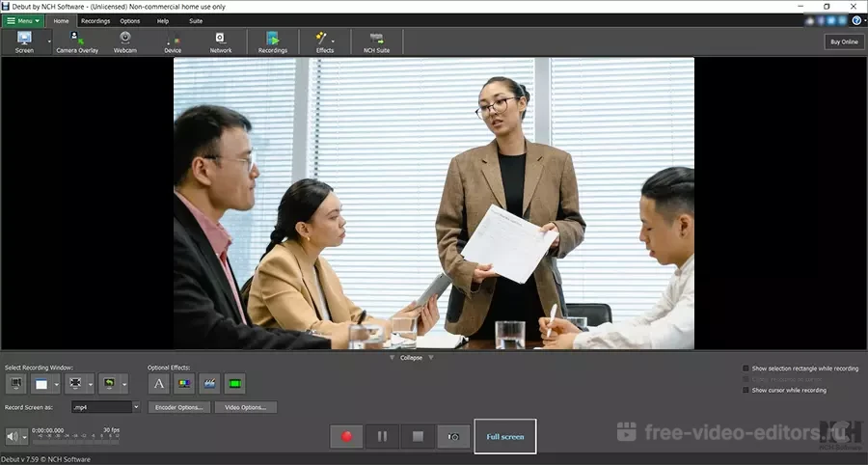
Task: Open the color adjustments effect
Action: [x=184, y=384]
